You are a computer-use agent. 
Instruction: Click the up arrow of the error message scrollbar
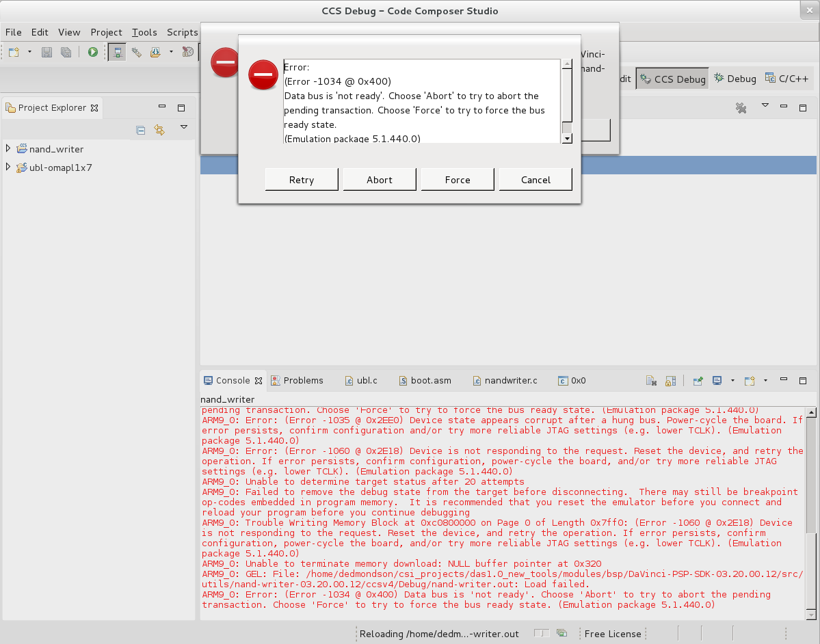pos(567,64)
